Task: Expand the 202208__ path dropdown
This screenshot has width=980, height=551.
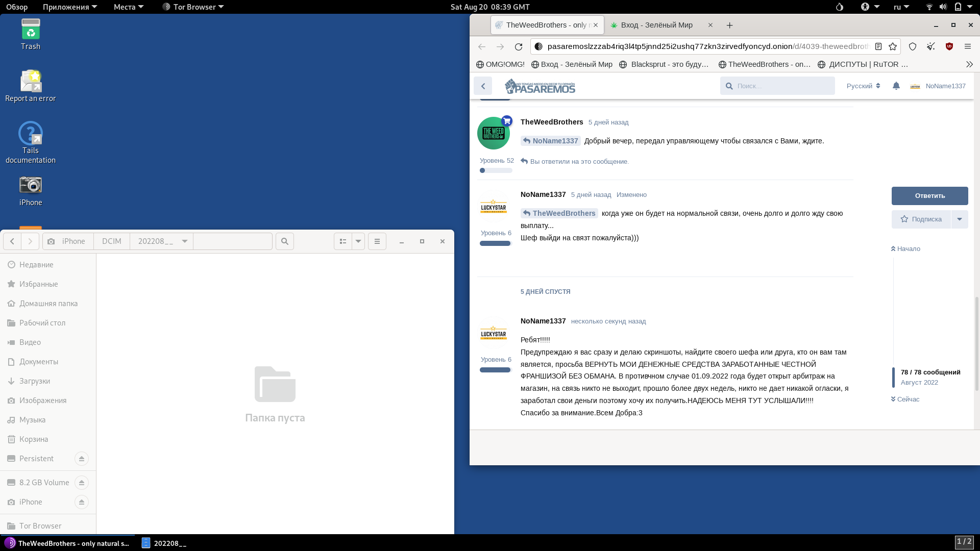Action: click(x=185, y=241)
